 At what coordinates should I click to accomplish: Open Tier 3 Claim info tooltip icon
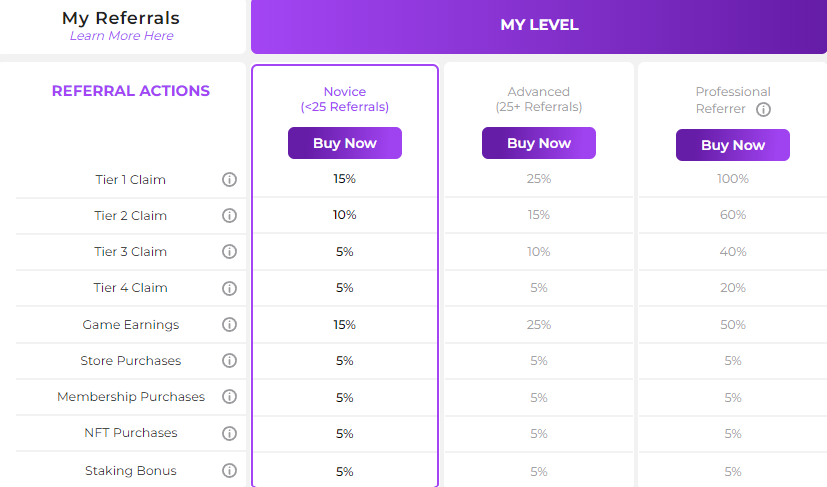point(229,251)
